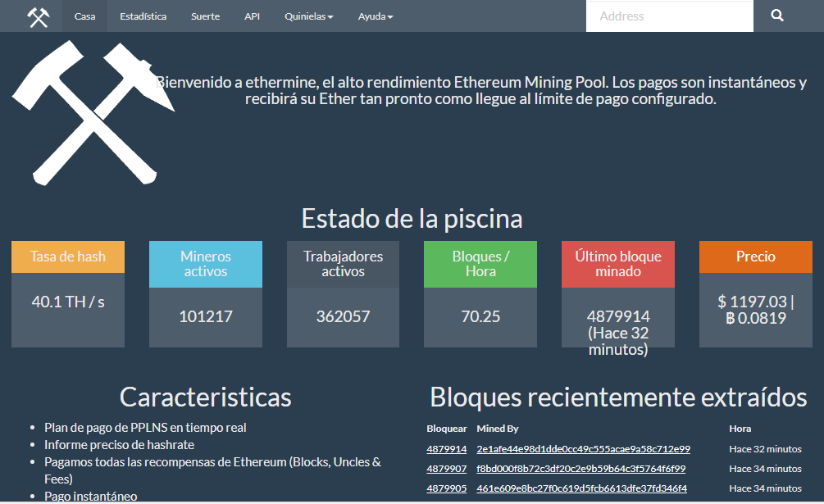Click Hace 34 minutos for block 4879905
824x504 pixels.
765,488
